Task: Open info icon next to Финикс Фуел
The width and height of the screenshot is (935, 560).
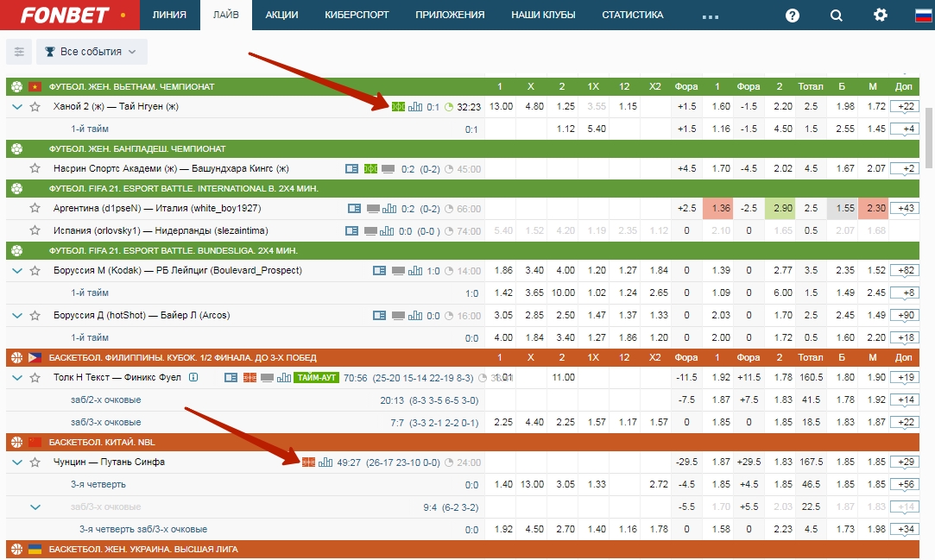Action: click(193, 377)
